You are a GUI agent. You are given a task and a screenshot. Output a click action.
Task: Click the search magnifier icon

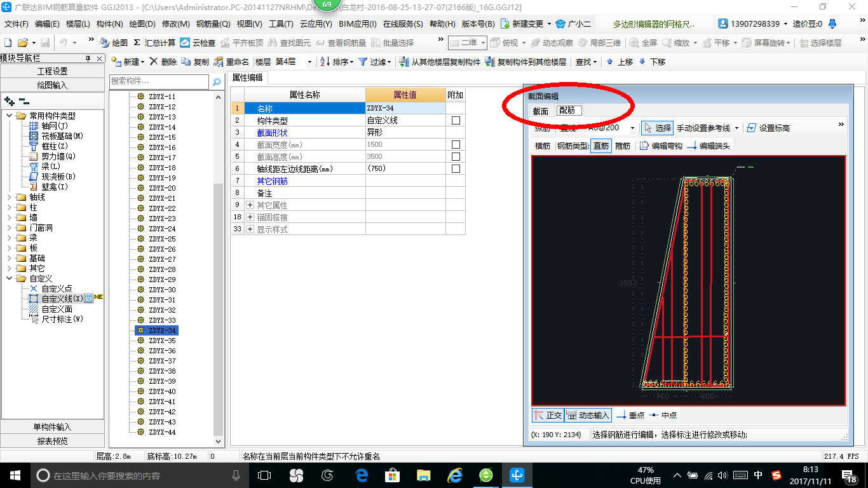[x=217, y=81]
